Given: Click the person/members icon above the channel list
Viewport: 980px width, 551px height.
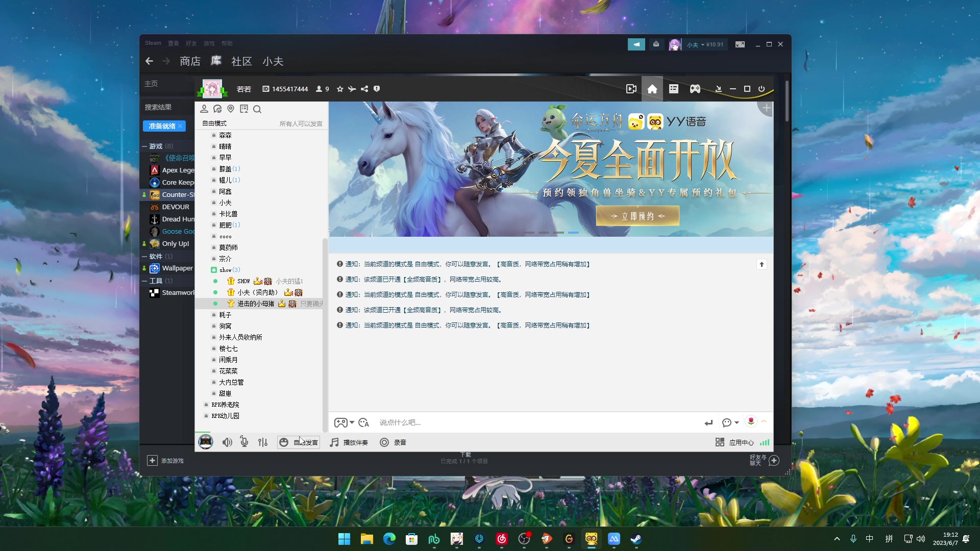Looking at the screenshot, I should (204, 109).
